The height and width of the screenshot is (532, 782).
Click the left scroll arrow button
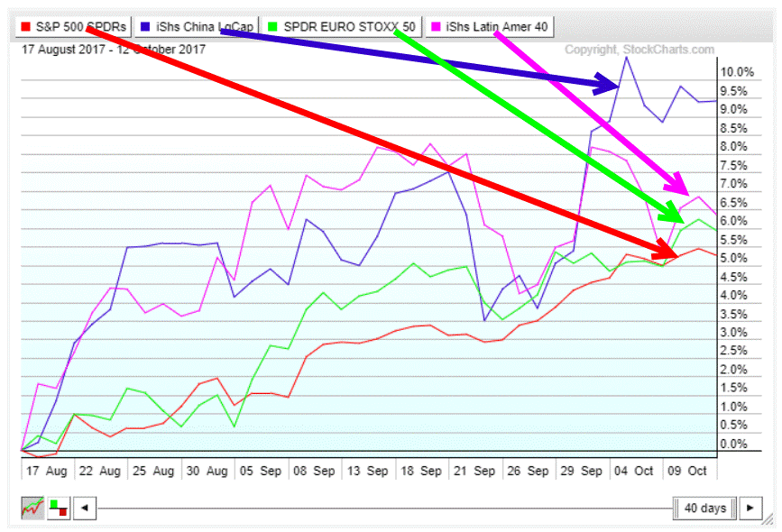point(84,509)
